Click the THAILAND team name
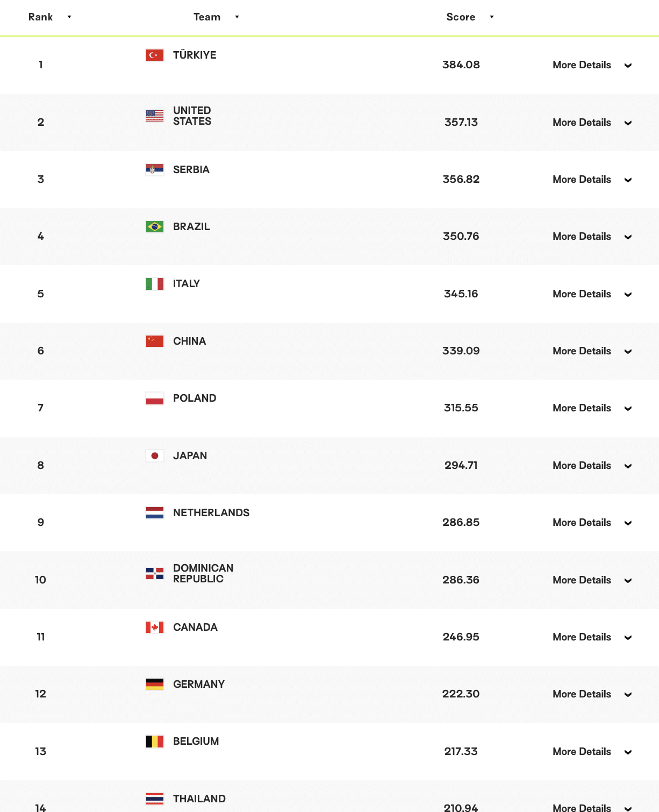This screenshot has height=812, width=659. pyautogui.click(x=199, y=799)
